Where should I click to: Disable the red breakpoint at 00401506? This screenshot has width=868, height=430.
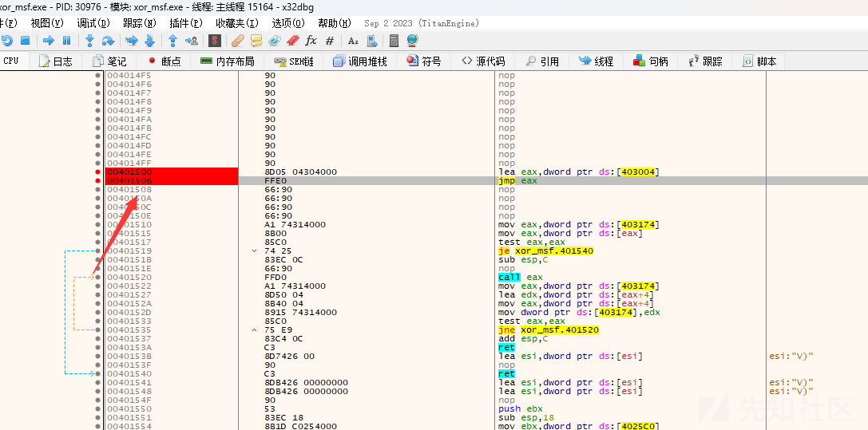[x=98, y=181]
